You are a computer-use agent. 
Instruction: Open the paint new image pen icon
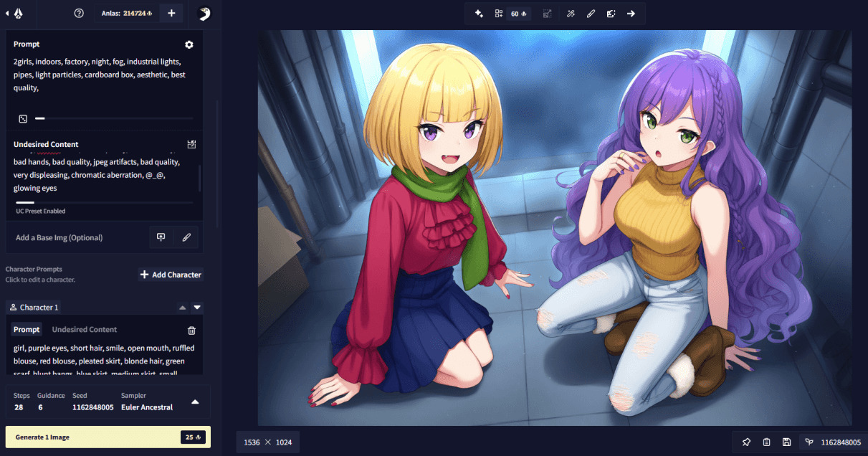click(186, 237)
